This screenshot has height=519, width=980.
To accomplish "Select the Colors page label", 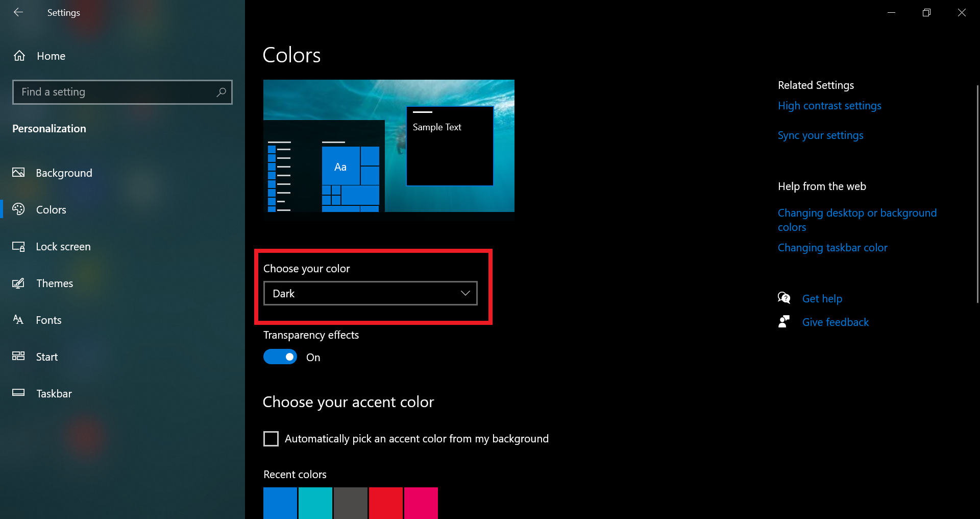I will pos(51,209).
